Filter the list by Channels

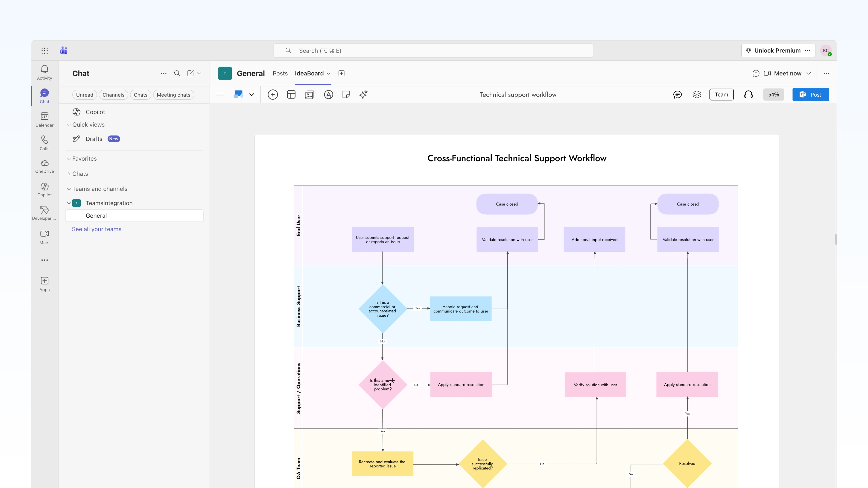point(113,95)
